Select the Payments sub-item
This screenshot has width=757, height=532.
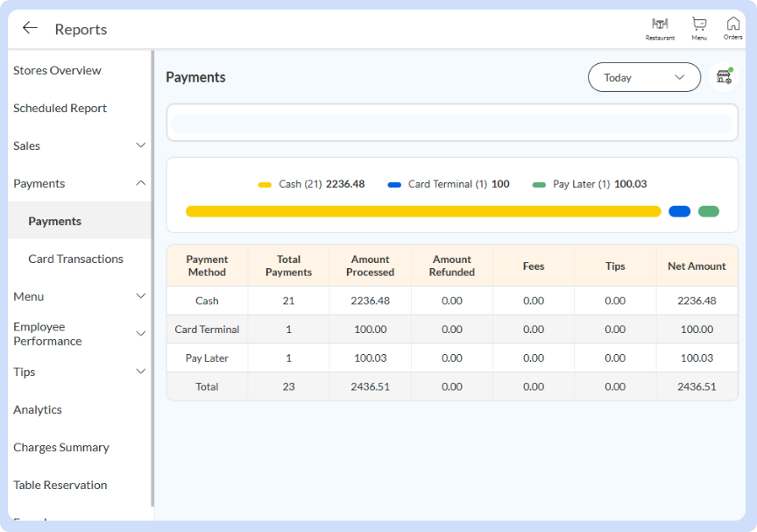[x=54, y=221]
